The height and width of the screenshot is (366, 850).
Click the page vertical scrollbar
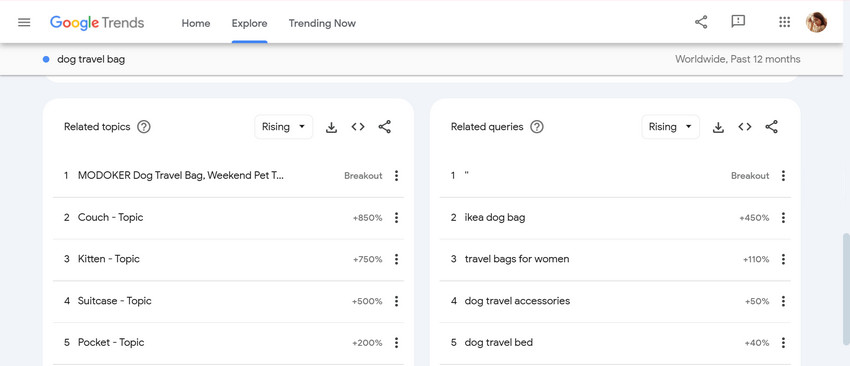click(x=846, y=290)
